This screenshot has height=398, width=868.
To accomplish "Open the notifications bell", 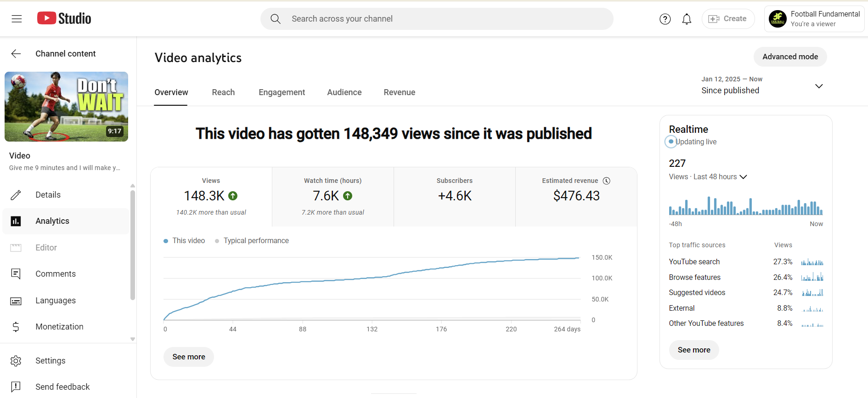I will (687, 19).
